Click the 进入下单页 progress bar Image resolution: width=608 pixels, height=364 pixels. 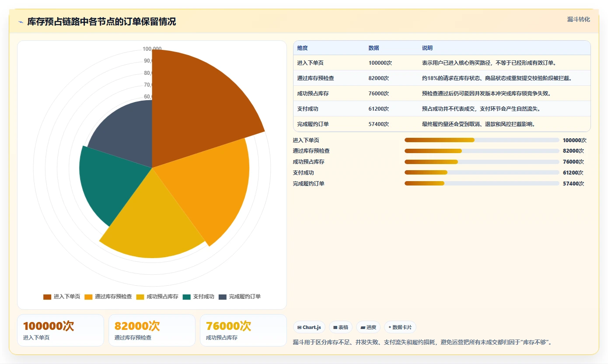pyautogui.click(x=482, y=140)
